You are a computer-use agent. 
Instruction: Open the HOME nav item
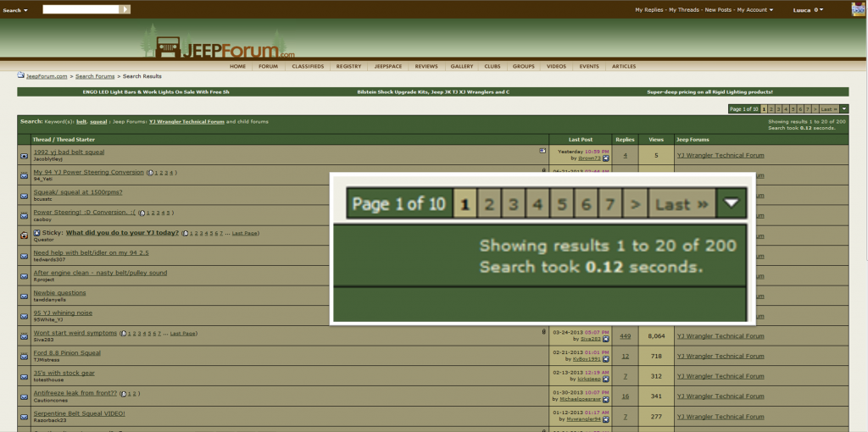point(237,66)
